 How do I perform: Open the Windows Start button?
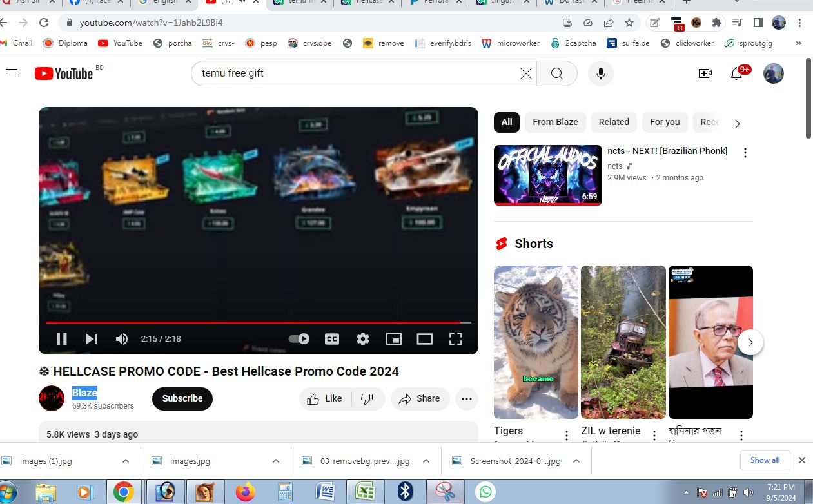(6, 492)
